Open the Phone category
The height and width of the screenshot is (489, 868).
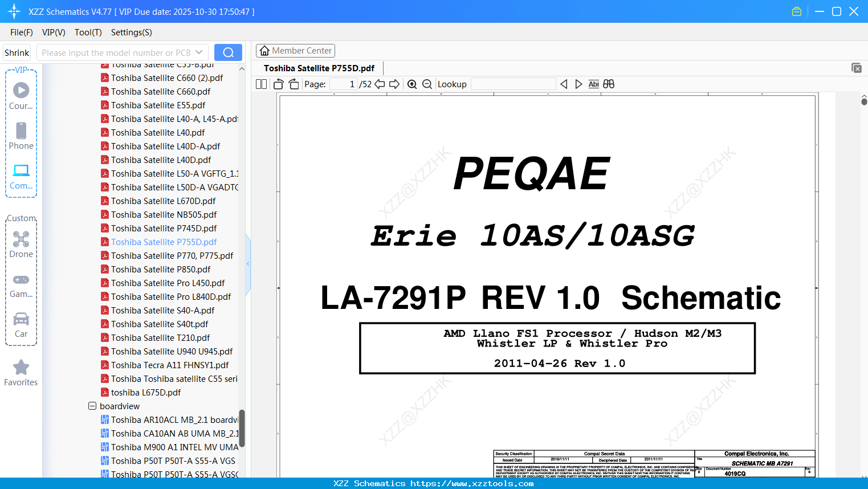(21, 136)
